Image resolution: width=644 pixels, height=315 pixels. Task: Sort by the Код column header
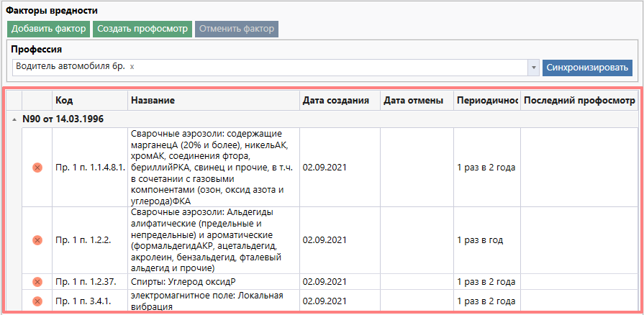pyautogui.click(x=89, y=100)
